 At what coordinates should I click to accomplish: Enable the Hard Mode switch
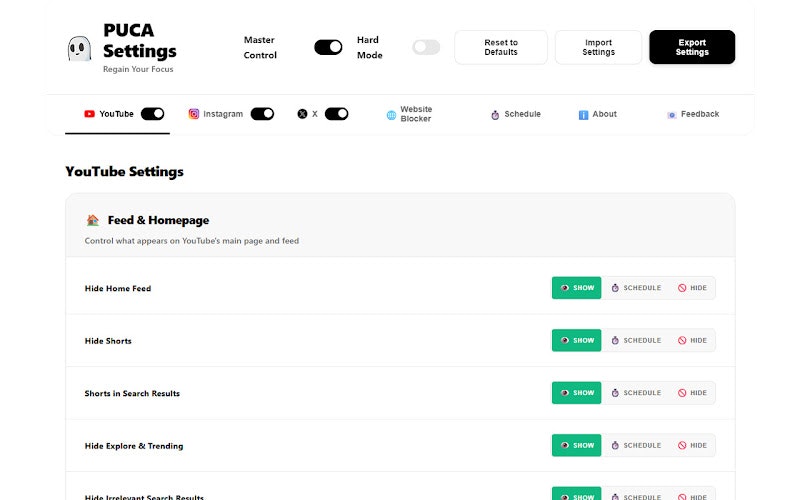426,47
